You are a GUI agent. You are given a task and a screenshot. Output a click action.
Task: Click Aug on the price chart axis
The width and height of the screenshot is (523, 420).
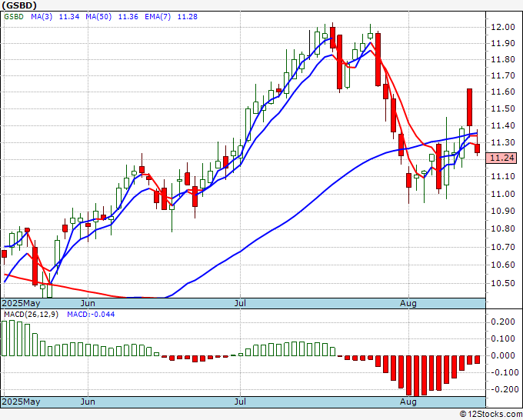click(408, 303)
